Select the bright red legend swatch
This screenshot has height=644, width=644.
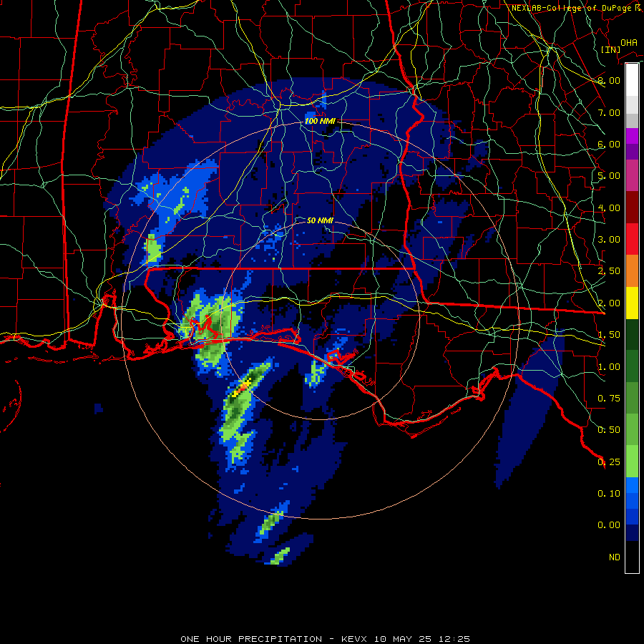(x=632, y=239)
